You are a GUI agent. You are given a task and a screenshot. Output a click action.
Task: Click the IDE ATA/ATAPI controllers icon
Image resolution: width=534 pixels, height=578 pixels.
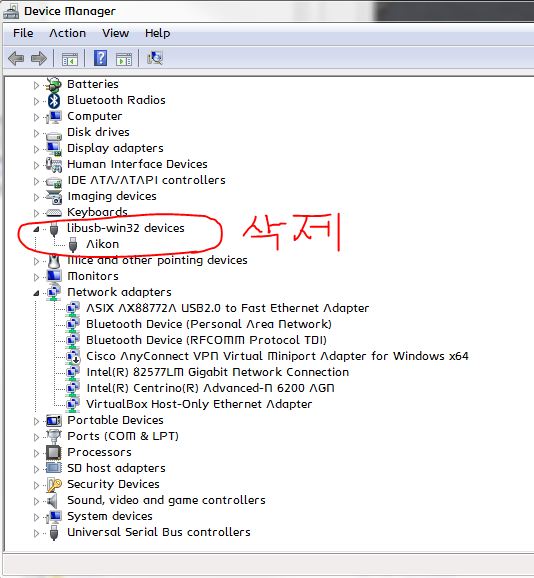coord(54,181)
